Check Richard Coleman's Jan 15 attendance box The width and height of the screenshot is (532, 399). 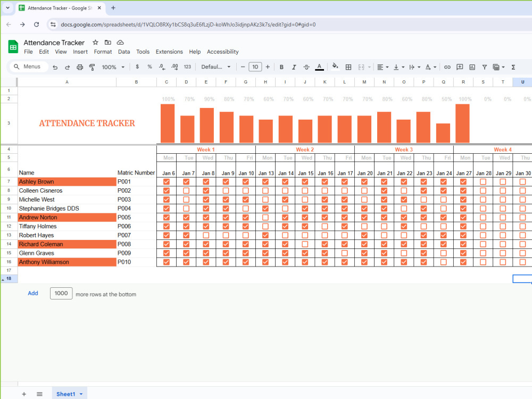coord(305,244)
